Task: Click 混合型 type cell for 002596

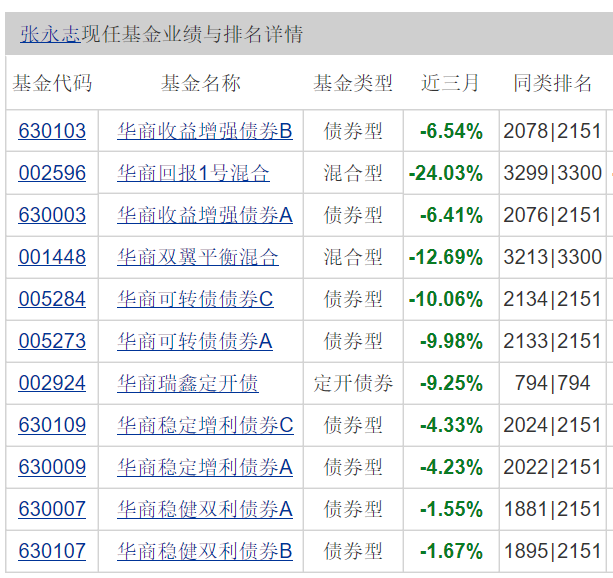Action: pos(353,173)
